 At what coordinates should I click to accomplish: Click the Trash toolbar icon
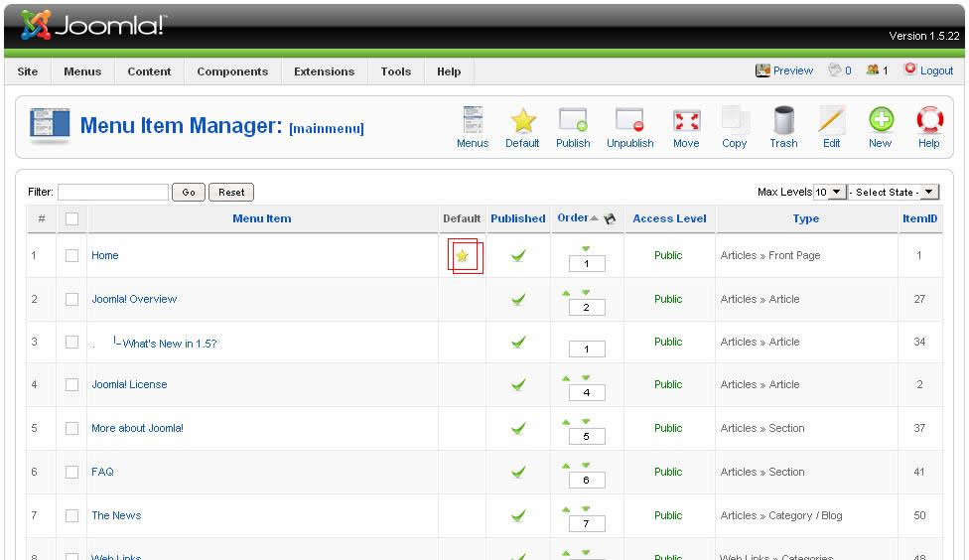[x=783, y=128]
